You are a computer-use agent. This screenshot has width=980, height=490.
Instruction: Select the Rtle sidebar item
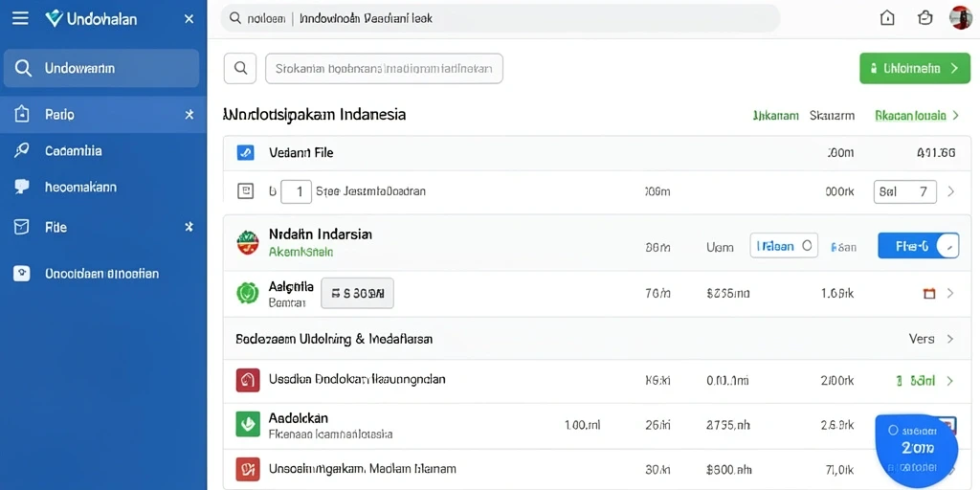tap(56, 228)
